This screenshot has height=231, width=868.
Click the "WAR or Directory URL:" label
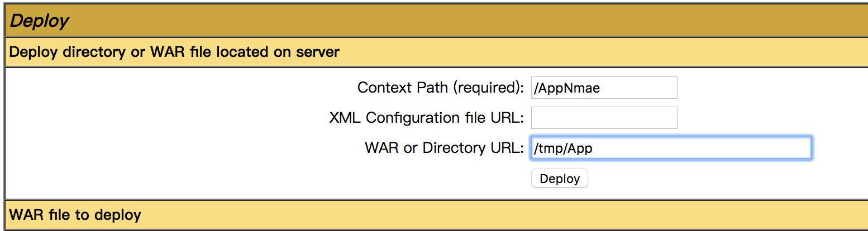pos(443,148)
